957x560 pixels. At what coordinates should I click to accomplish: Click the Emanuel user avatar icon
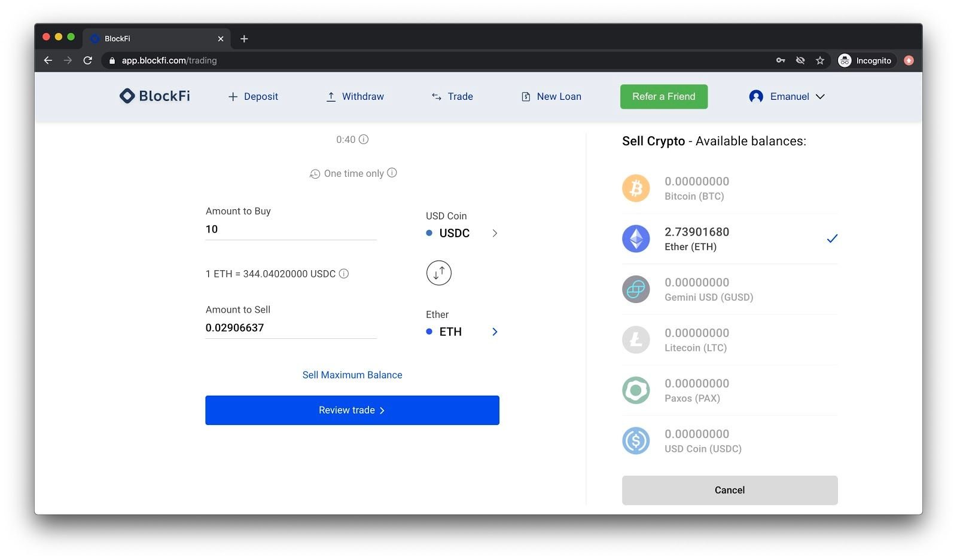(756, 96)
